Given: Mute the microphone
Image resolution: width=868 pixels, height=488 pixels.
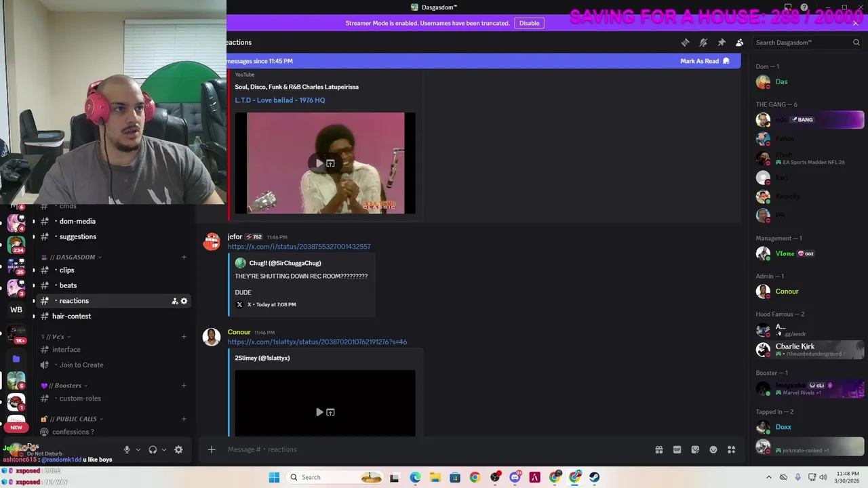Looking at the screenshot, I should 127,449.
